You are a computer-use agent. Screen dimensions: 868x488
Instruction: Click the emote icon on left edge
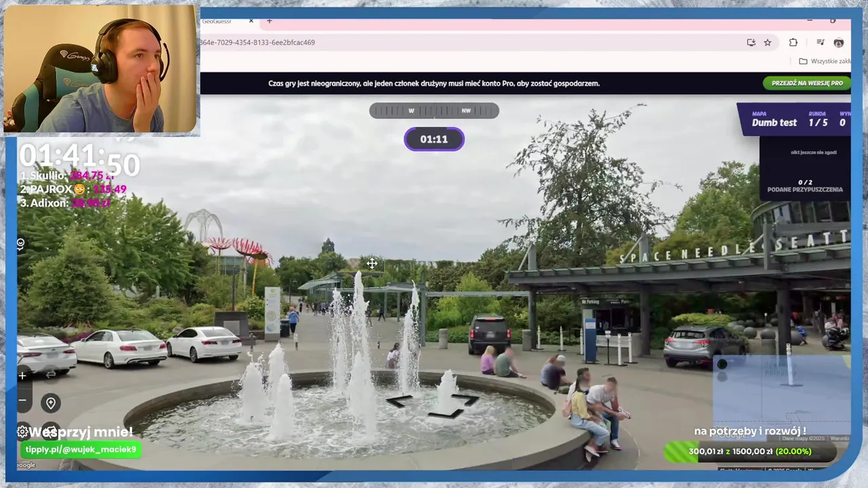tap(21, 244)
